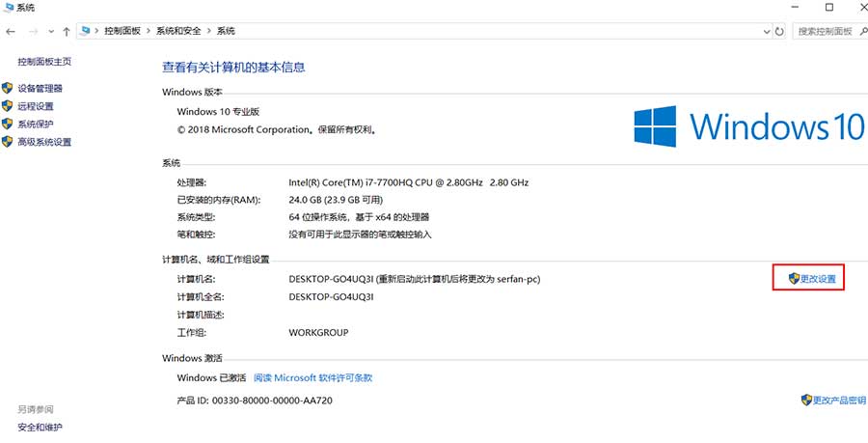Click the search magnifier icon

coord(863,32)
